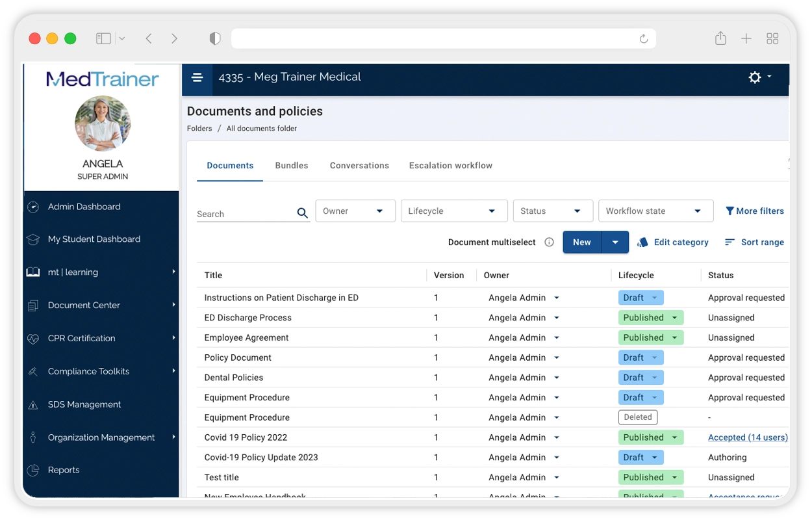Click the search magnifier icon

(x=302, y=213)
